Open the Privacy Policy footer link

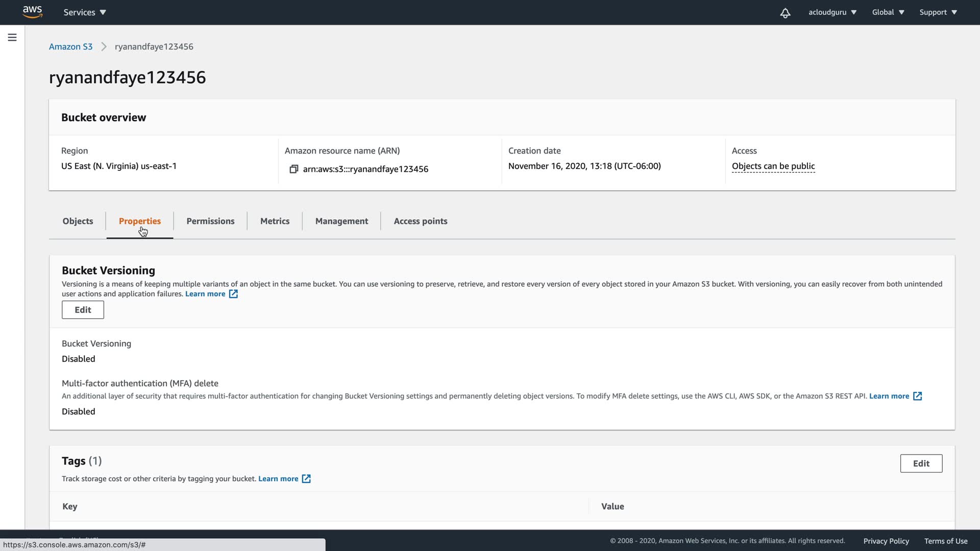[x=886, y=541]
